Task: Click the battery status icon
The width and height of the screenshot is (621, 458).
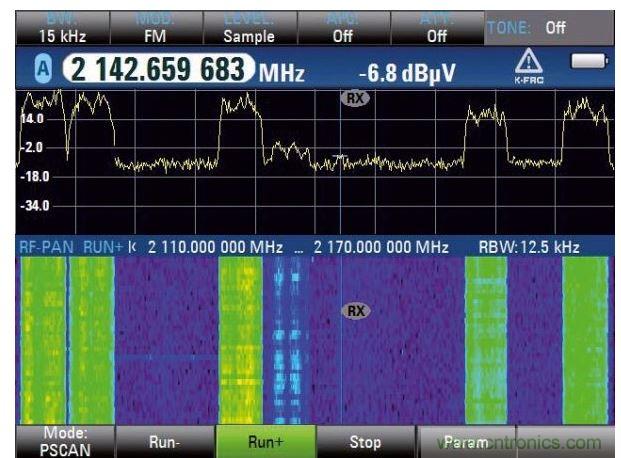Action: (587, 63)
